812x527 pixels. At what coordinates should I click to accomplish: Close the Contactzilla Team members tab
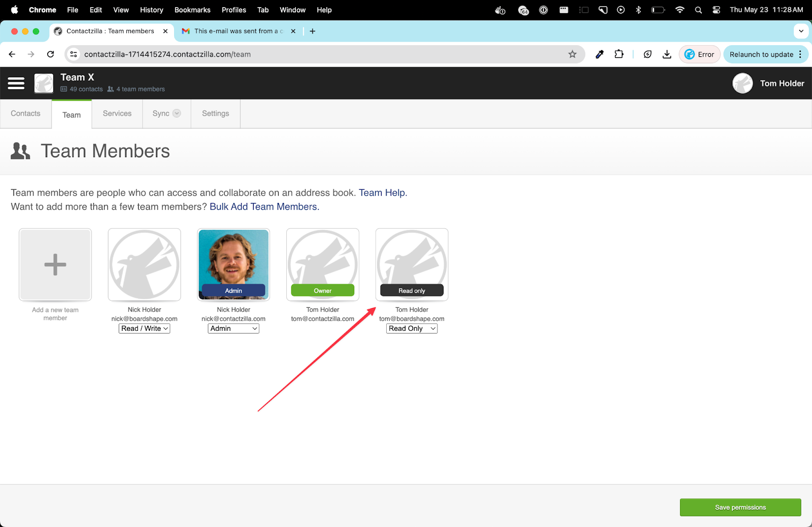(165, 31)
